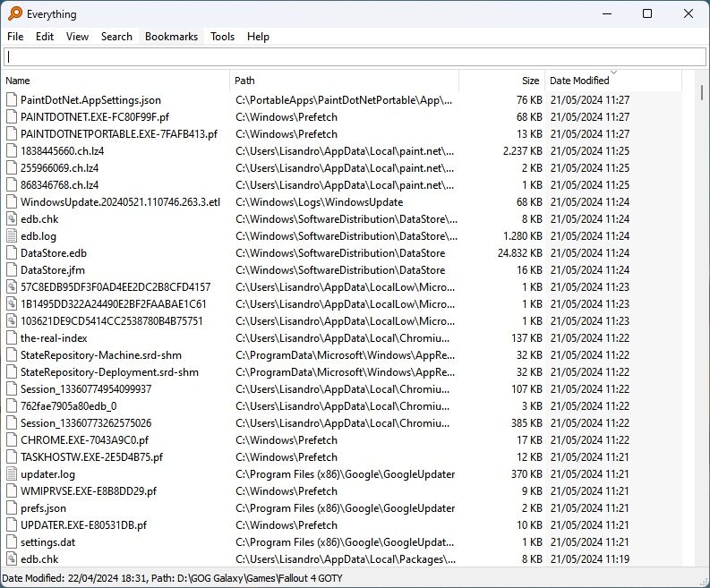Click file icon of CHROME.EXE-7043A9C0.pf

(12, 440)
